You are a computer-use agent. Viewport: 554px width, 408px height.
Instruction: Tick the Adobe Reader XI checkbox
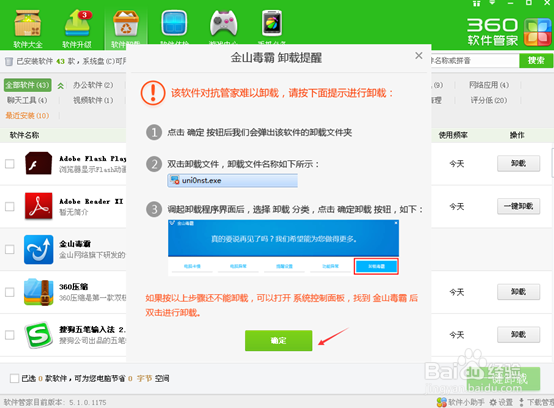[10, 206]
